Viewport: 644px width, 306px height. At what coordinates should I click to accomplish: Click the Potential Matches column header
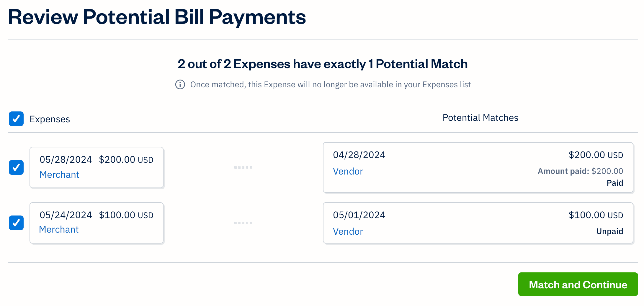click(480, 117)
